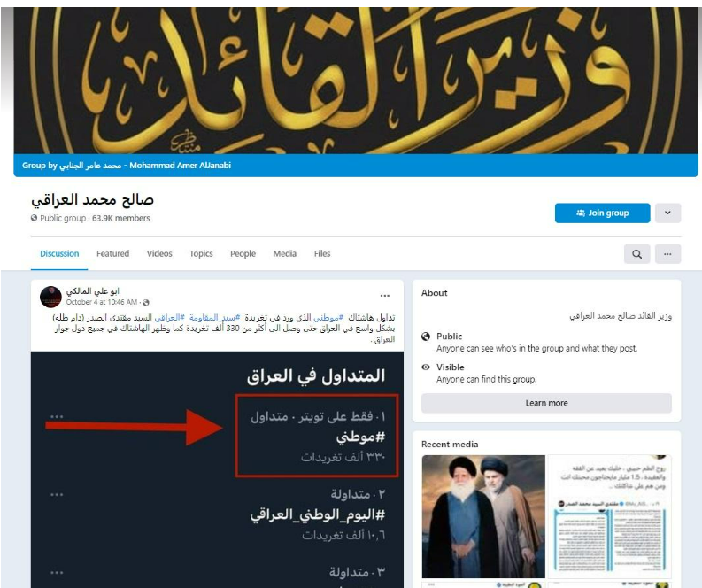Click the globe icon next to Public group

(34, 218)
